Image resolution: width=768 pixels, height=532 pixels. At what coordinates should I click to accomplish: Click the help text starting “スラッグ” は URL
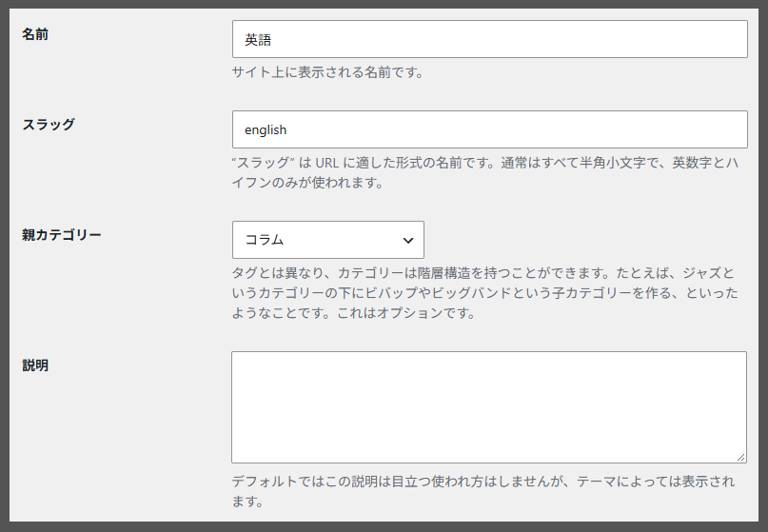click(485, 172)
